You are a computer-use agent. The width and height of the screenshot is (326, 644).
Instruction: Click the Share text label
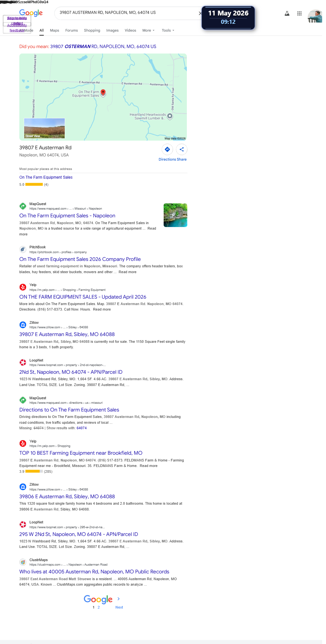tap(182, 159)
